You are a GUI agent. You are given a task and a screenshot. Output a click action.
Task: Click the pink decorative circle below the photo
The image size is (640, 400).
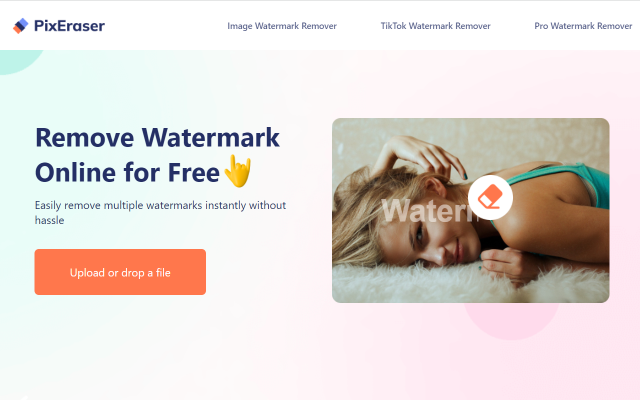(511, 320)
